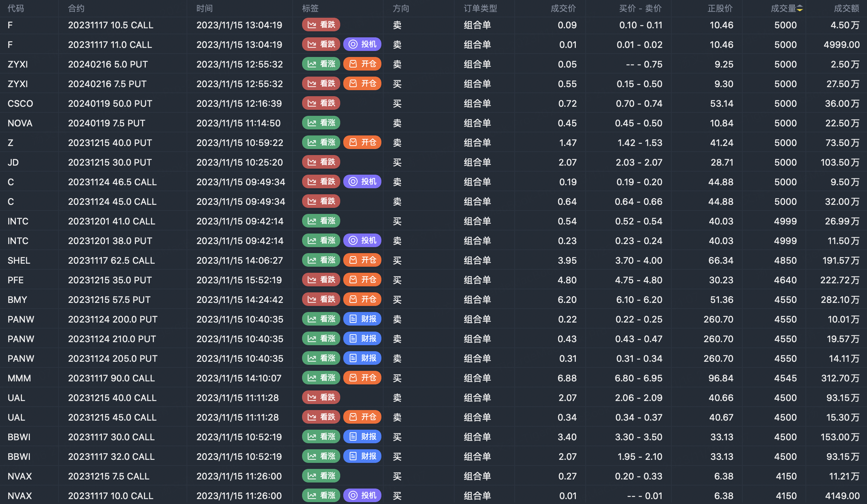Click the 开仓 tag on MMM row
Viewport: 867px width, 504px height.
[x=362, y=378]
